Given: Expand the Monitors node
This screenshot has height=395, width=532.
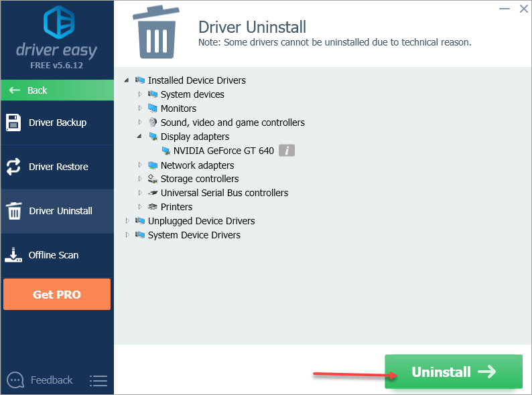Looking at the screenshot, I should click(140, 108).
